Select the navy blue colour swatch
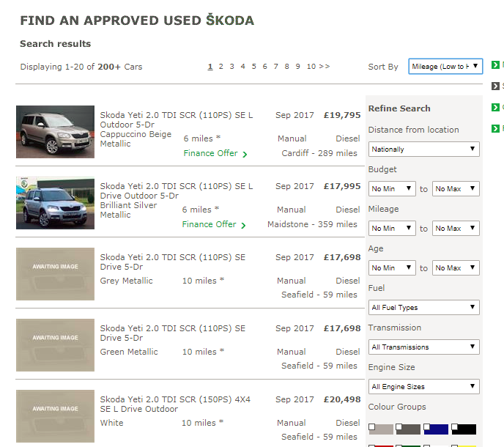This screenshot has width=504, height=447. click(436, 429)
